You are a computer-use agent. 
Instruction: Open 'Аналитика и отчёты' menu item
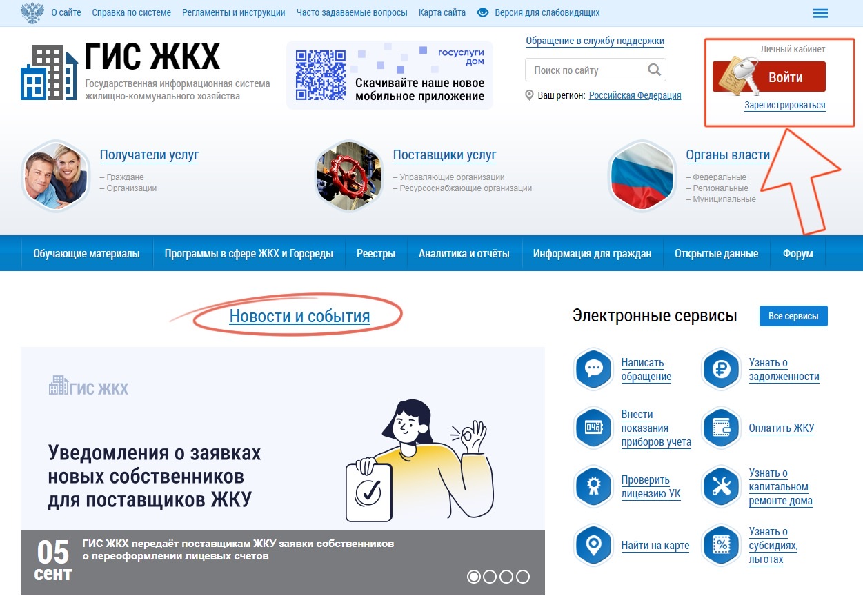click(464, 253)
